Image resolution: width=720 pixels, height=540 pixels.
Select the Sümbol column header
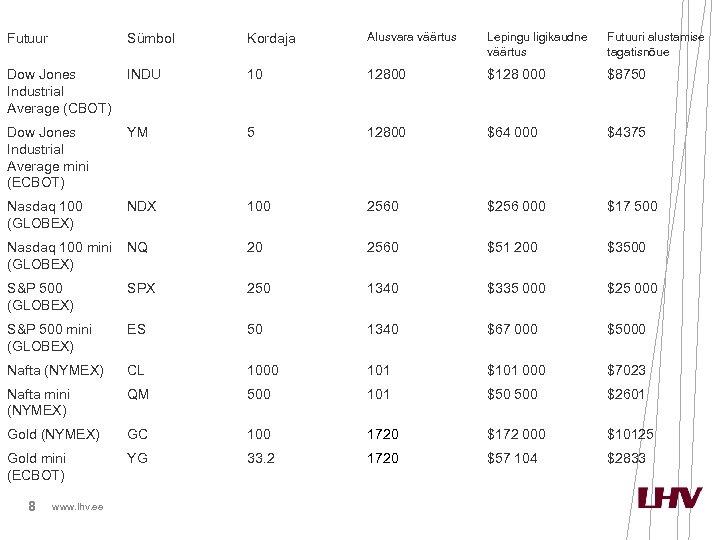[151, 39]
